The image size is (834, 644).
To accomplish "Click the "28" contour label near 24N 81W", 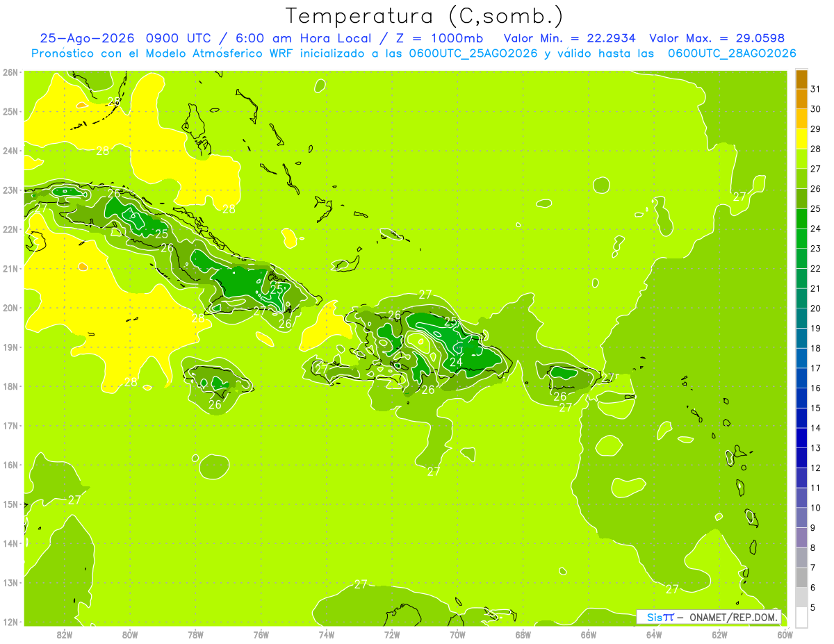I will (102, 151).
